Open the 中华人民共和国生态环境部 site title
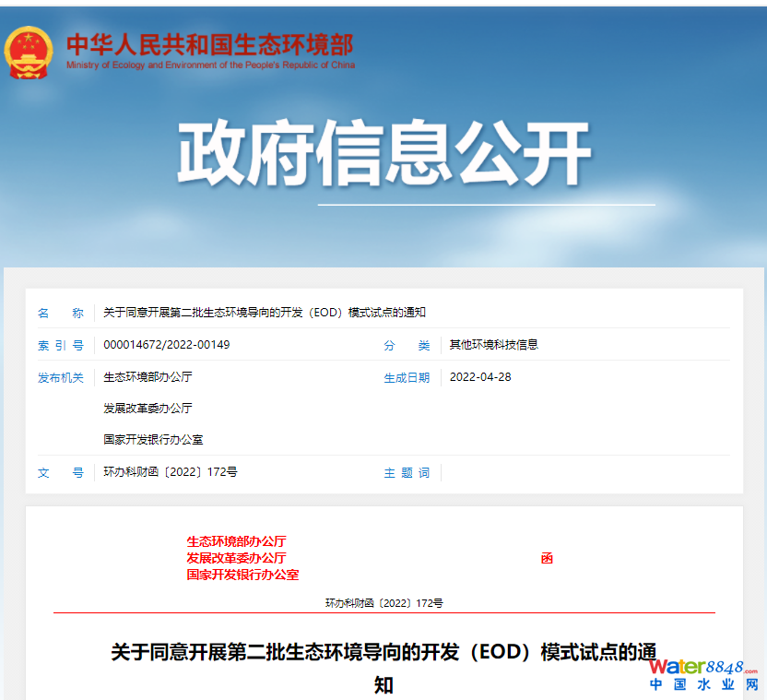 click(x=209, y=43)
